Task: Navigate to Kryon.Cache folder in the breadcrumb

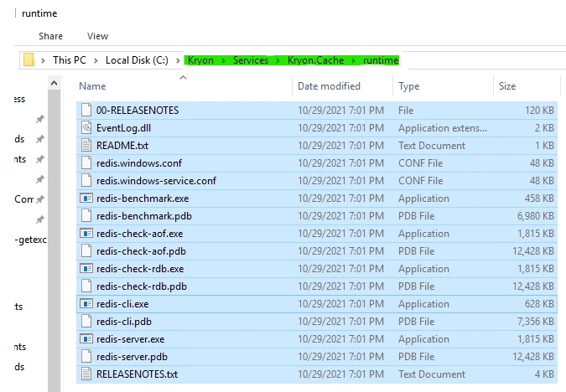Action: [315, 60]
